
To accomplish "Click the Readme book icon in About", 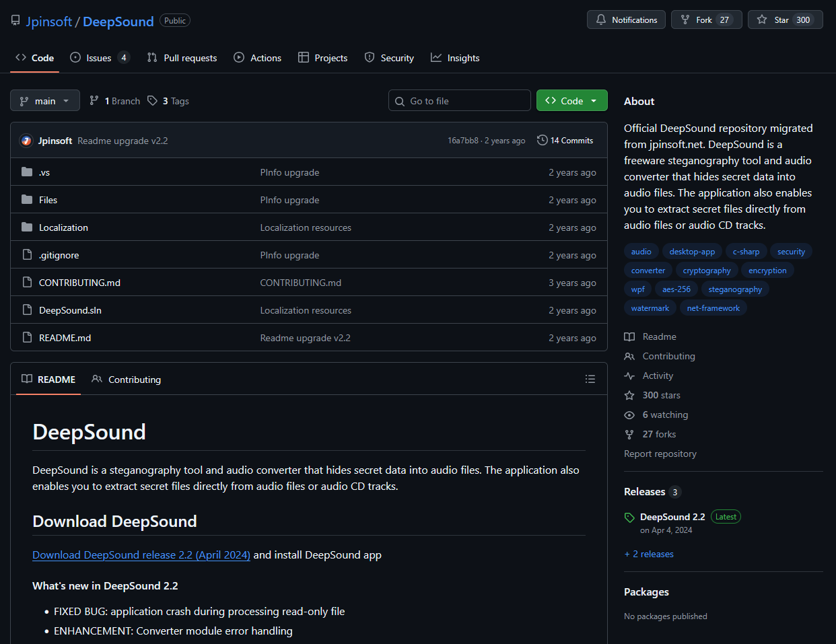I will click(629, 336).
